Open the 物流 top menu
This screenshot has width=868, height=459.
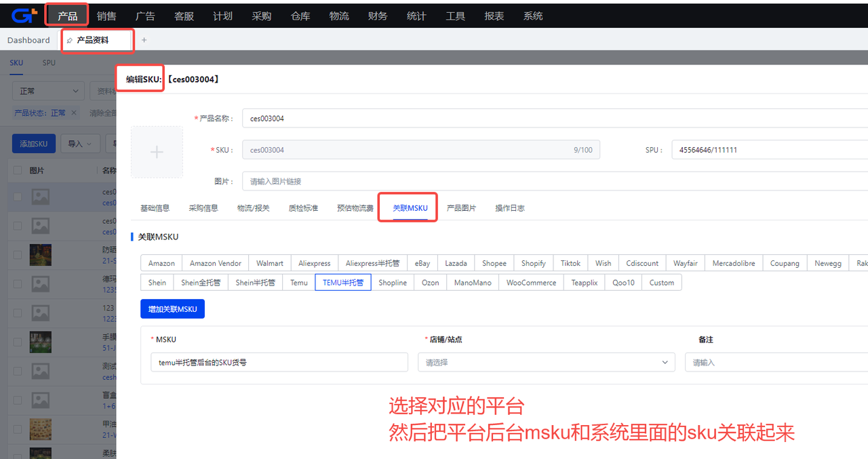(339, 16)
